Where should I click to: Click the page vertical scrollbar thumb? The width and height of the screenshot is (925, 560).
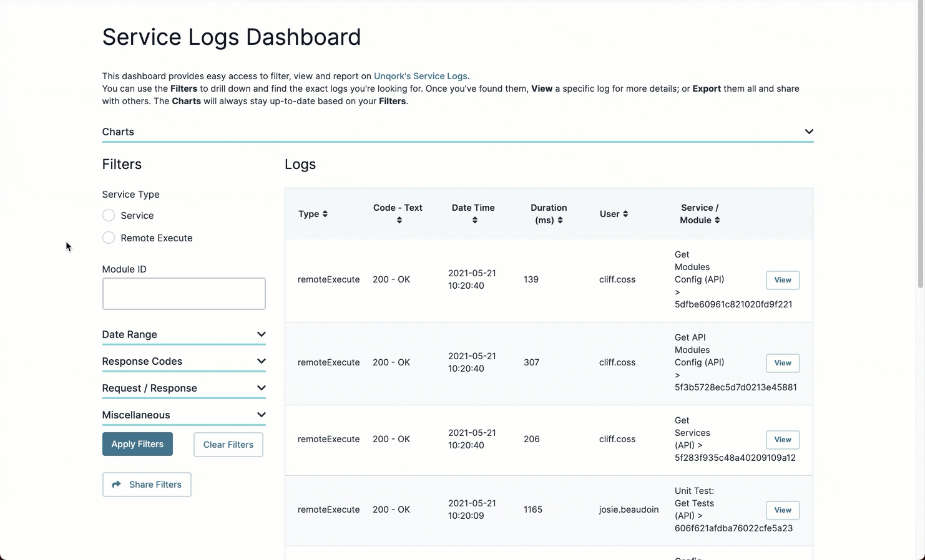click(920, 143)
